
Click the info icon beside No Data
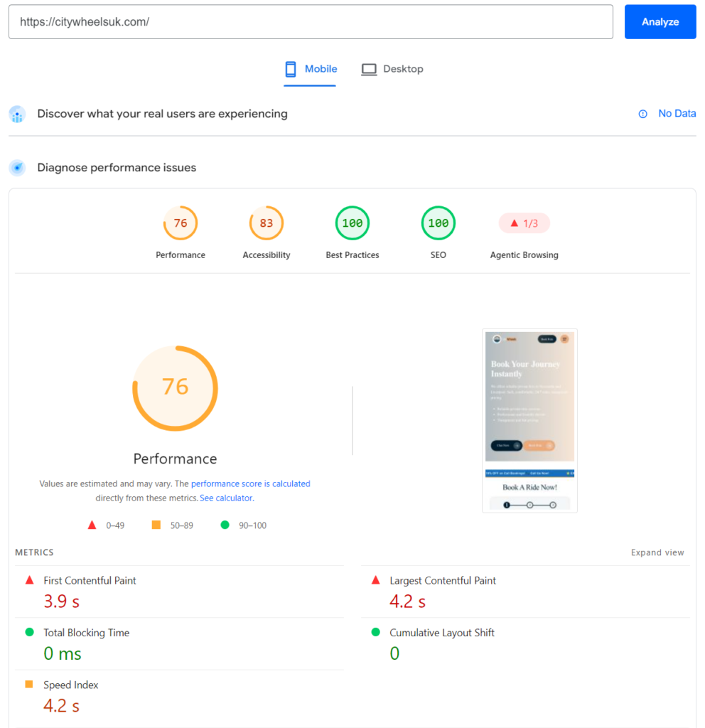coord(642,114)
